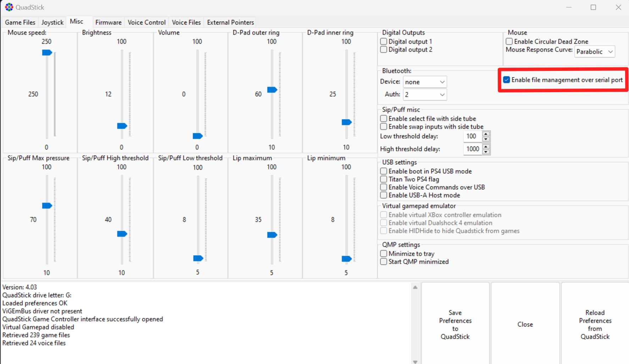Viewport: 629px width, 364px height.
Task: Click Reload Preferences from QuadStick button
Action: click(x=595, y=324)
